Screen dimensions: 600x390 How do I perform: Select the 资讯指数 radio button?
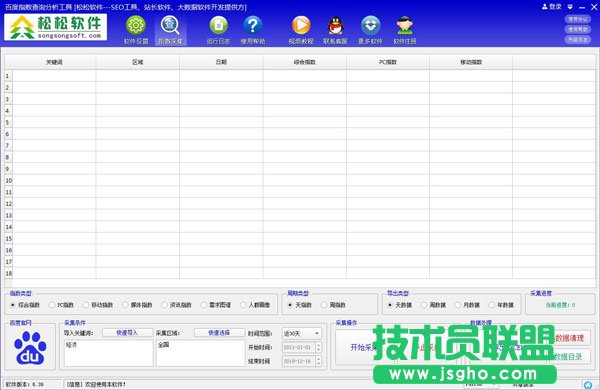coord(164,305)
